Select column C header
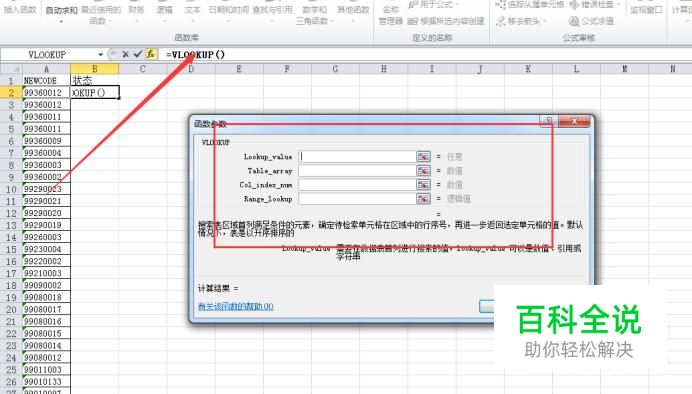Image resolution: width=692 pixels, height=394 pixels. [143, 69]
